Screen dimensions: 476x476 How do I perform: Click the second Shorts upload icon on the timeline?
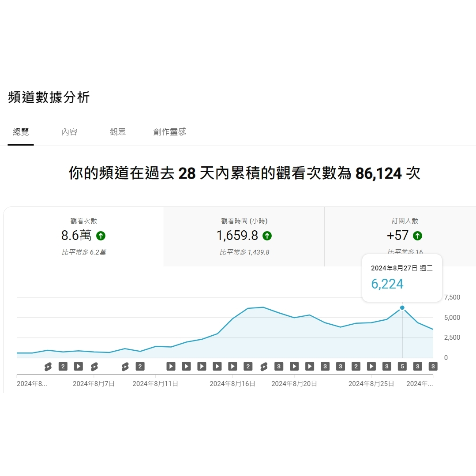(94, 366)
